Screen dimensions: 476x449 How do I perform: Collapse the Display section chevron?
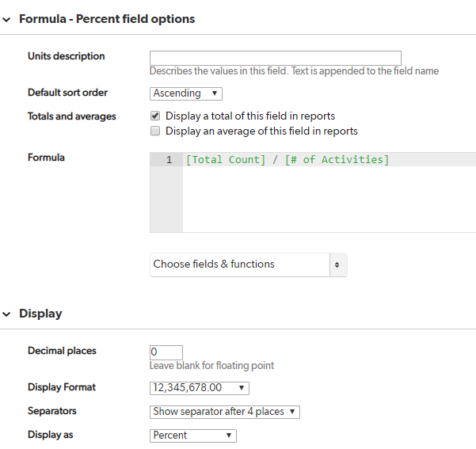pos(6,314)
